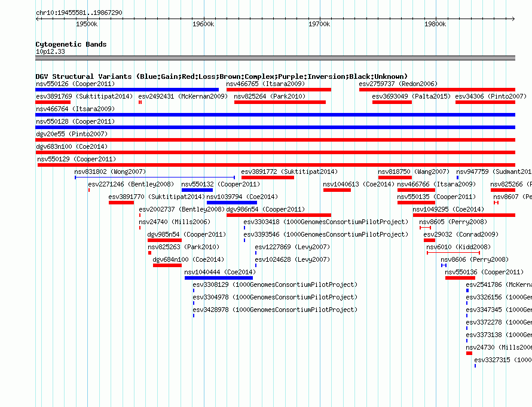Select blue gain bar under nsv466764
532x407 pixels.
[275, 115]
